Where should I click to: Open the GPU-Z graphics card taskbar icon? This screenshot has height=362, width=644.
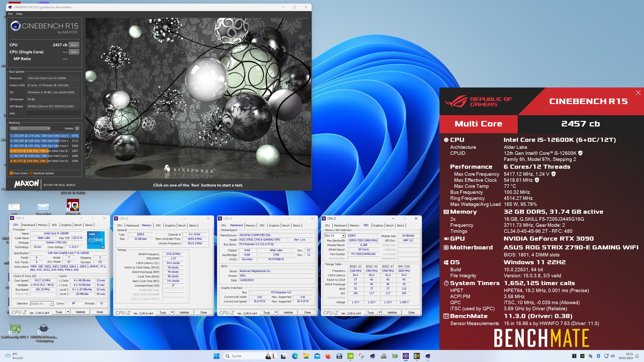[395, 356]
